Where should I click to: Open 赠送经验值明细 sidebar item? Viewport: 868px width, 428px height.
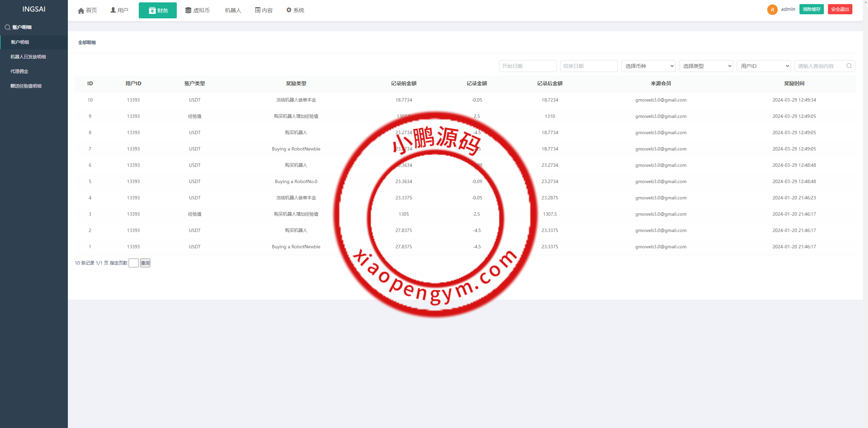pos(26,86)
